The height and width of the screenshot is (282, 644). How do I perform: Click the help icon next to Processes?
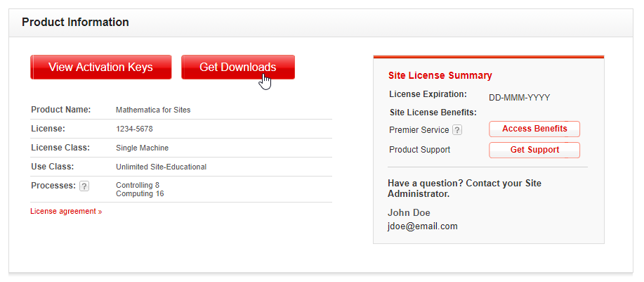tap(84, 186)
